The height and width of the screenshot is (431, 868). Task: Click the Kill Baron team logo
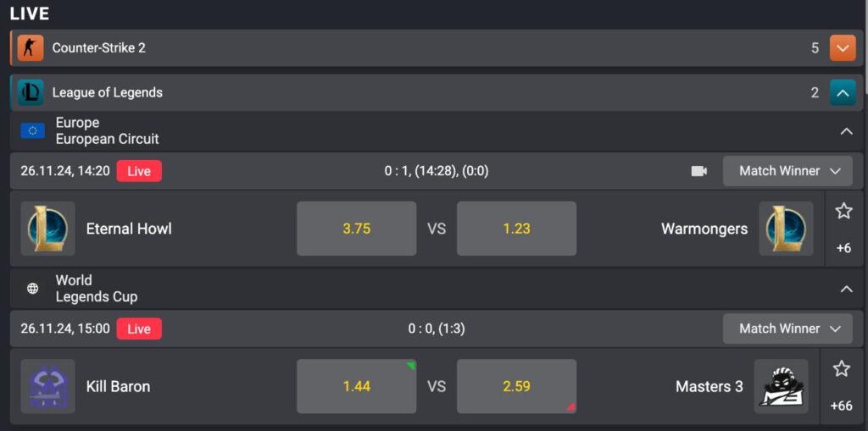click(47, 386)
